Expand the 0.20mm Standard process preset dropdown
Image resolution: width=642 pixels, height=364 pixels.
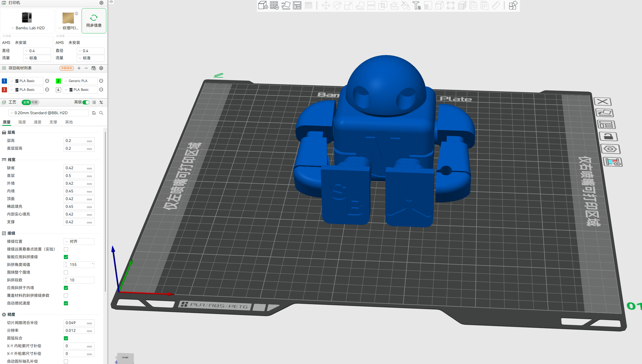click(x=48, y=113)
